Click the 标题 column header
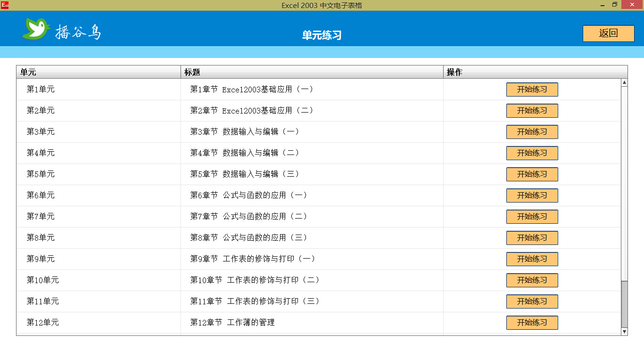This screenshot has width=644, height=342. pos(312,72)
